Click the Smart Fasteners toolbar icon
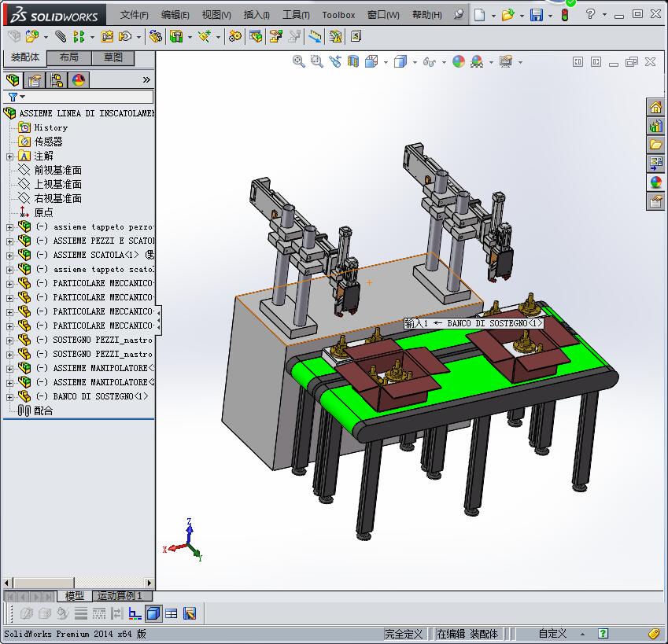The image size is (668, 644). 107,37
